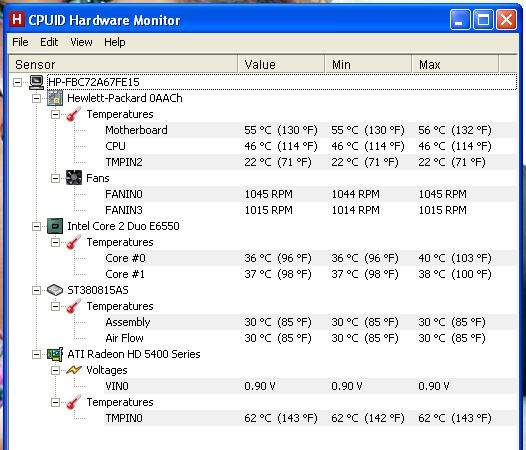Select the Air Flow temperature row

point(310,338)
